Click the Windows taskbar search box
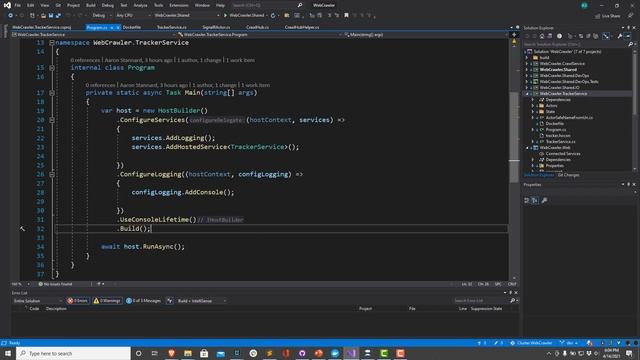 73,353
